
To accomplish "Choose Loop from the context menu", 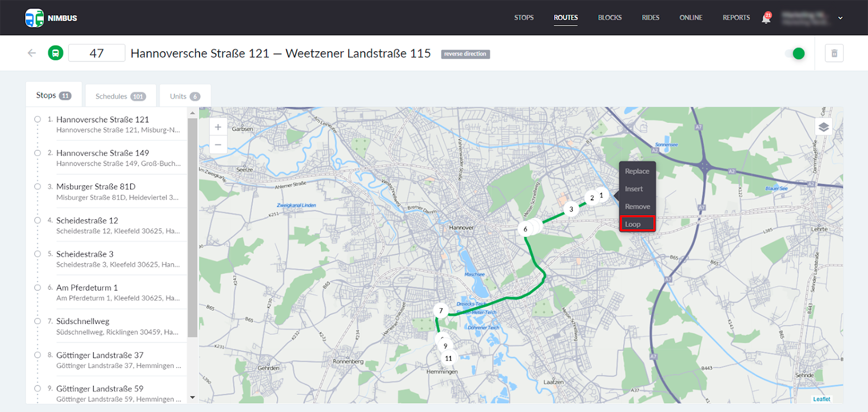I will (637, 224).
